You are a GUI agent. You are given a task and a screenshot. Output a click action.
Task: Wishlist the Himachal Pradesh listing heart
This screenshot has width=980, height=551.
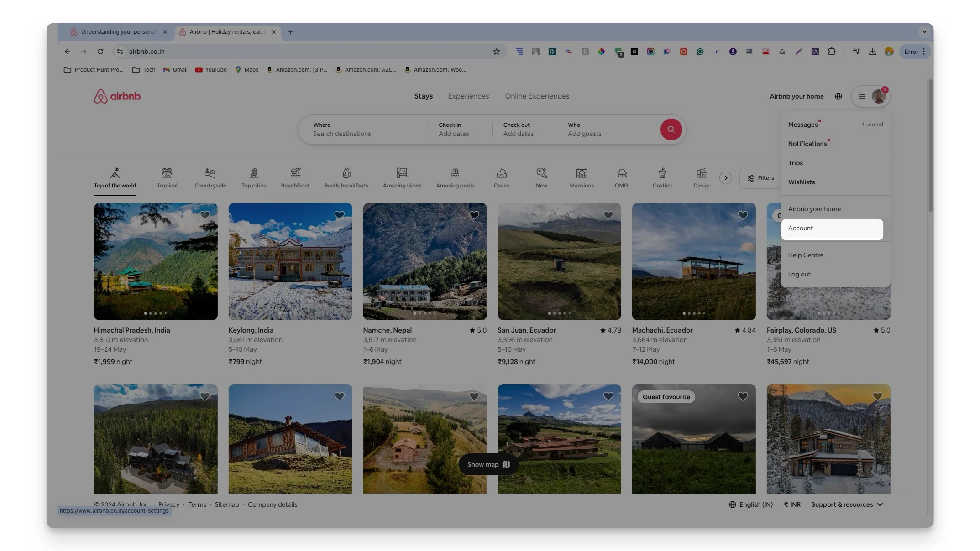tap(205, 215)
